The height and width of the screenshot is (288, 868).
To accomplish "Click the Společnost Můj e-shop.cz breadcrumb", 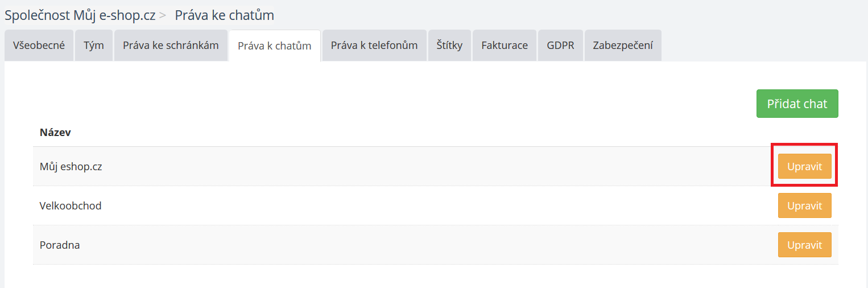I will (x=80, y=15).
